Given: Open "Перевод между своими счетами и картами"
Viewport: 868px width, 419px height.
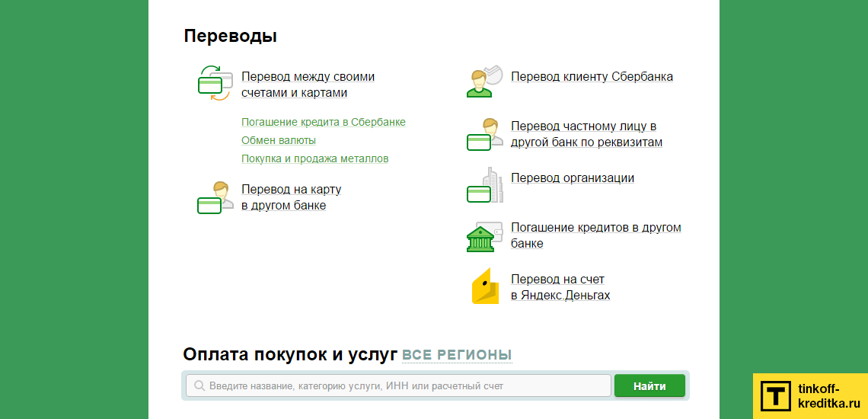Looking at the screenshot, I should [x=308, y=85].
